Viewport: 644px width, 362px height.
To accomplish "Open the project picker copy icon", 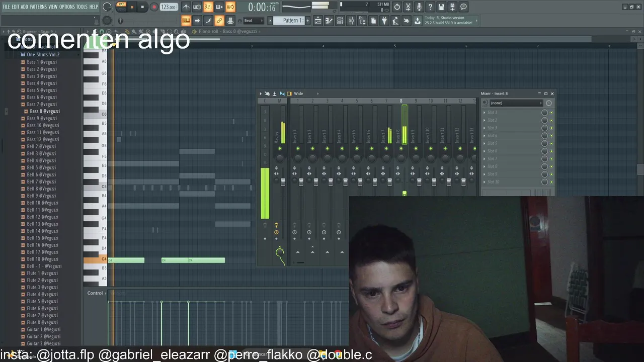I will [373, 21].
